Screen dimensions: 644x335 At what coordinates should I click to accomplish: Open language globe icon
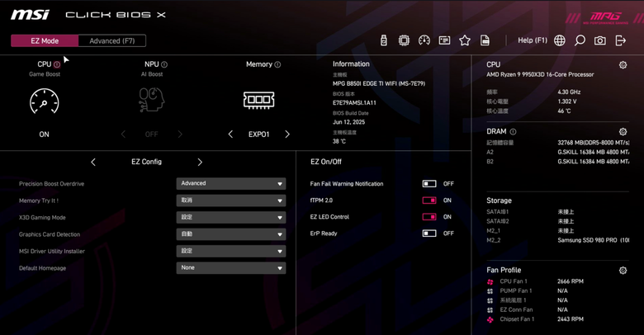click(x=560, y=40)
